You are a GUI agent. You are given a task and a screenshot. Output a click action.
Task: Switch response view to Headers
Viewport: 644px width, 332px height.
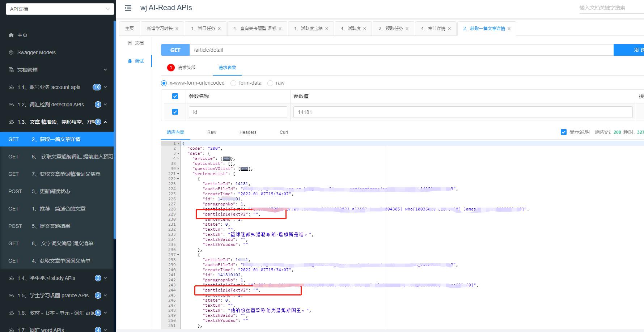pos(248,132)
